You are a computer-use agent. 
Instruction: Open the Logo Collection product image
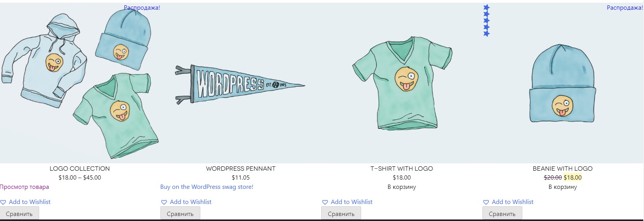[80, 83]
